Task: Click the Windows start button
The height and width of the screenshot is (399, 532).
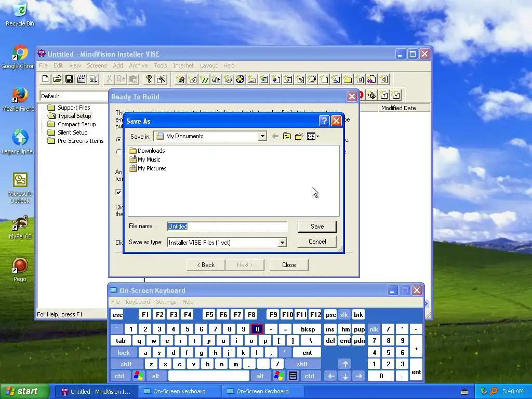Action: pyautogui.click(x=24, y=391)
